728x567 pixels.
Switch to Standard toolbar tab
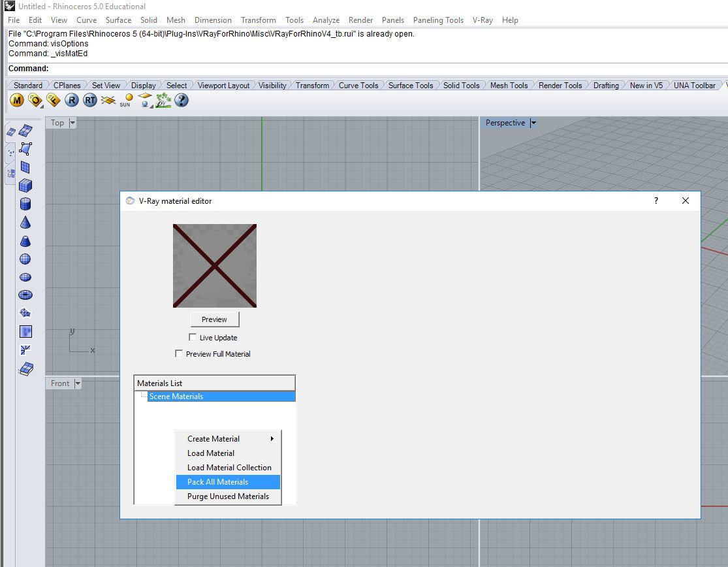28,86
